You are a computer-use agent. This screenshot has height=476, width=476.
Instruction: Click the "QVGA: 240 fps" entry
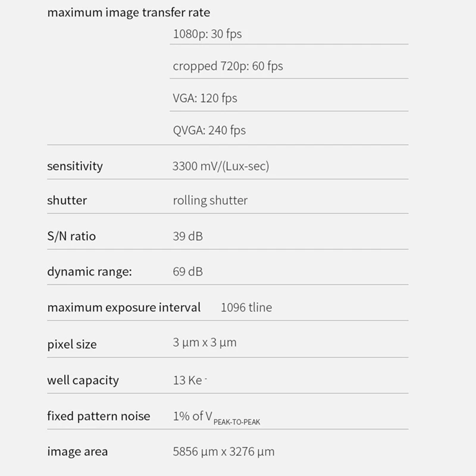click(x=209, y=130)
